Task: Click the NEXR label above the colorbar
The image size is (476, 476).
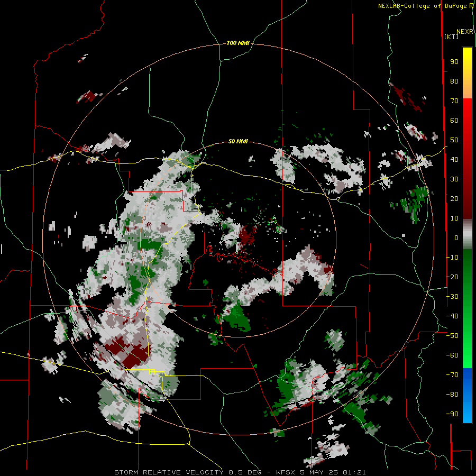Action: pyautogui.click(x=465, y=32)
